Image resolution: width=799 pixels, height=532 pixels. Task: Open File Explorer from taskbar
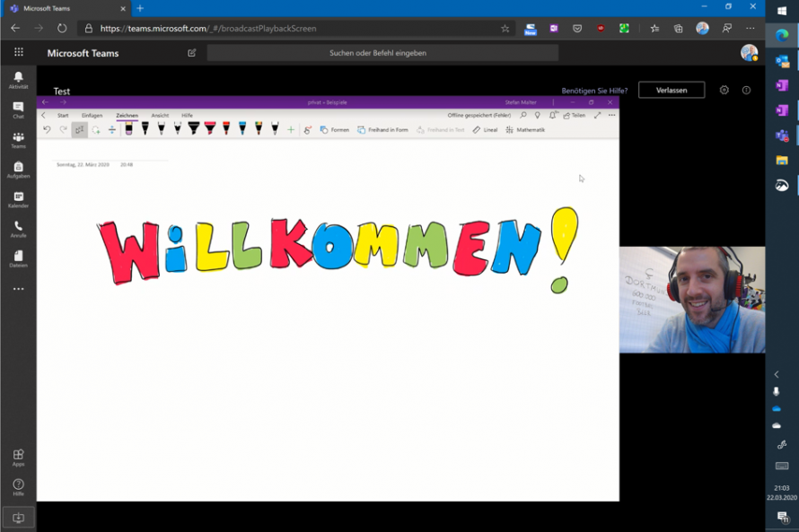[x=782, y=161]
